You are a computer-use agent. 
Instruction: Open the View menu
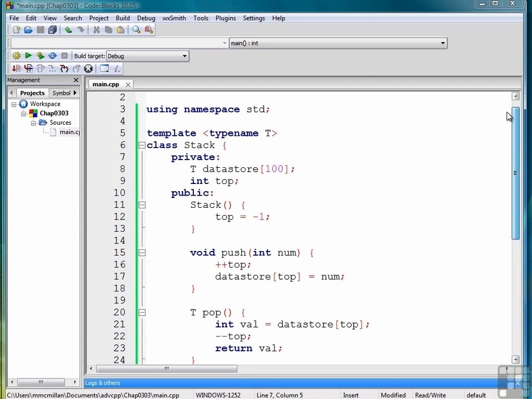point(50,18)
